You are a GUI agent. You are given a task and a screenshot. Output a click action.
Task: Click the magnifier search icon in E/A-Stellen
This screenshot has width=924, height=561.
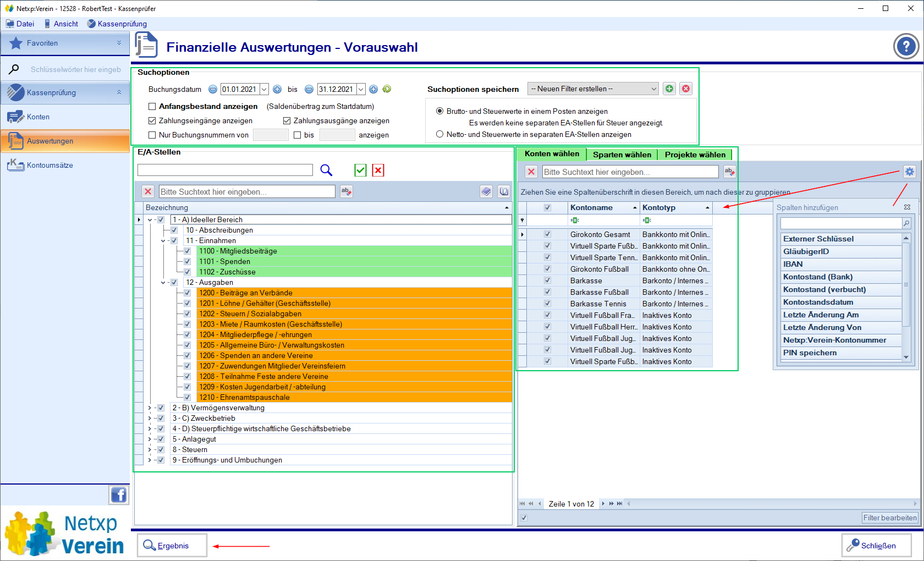326,170
